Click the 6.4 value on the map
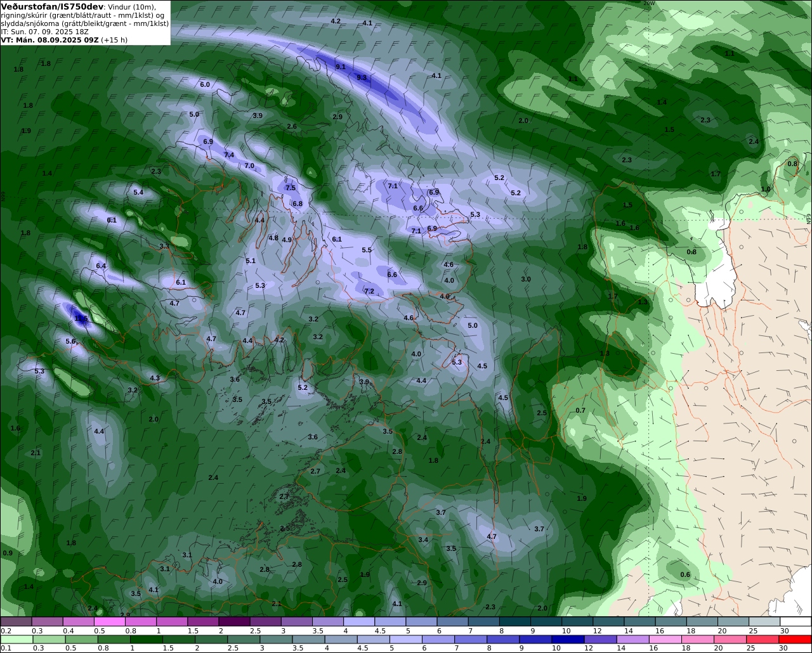This screenshot has width=812, height=653. point(101,266)
